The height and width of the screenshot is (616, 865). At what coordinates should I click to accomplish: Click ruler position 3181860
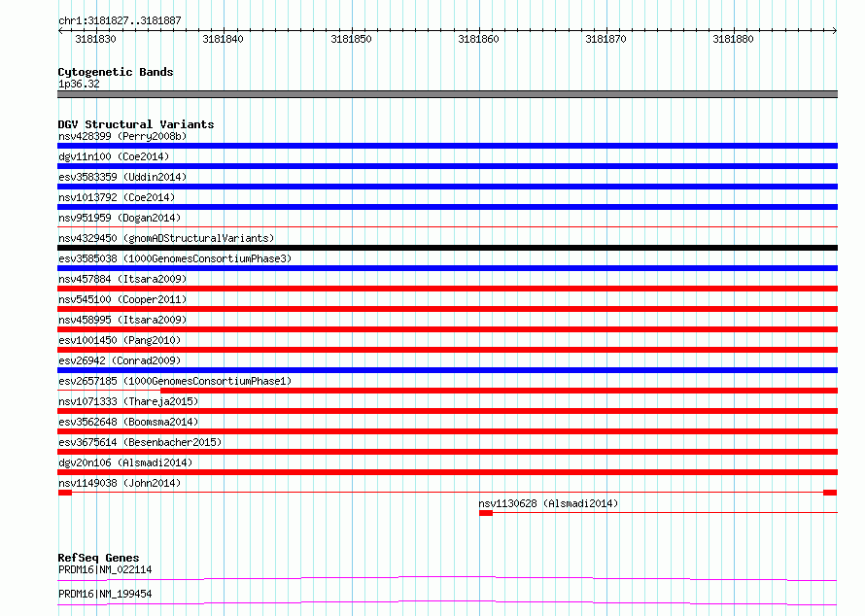[478, 39]
